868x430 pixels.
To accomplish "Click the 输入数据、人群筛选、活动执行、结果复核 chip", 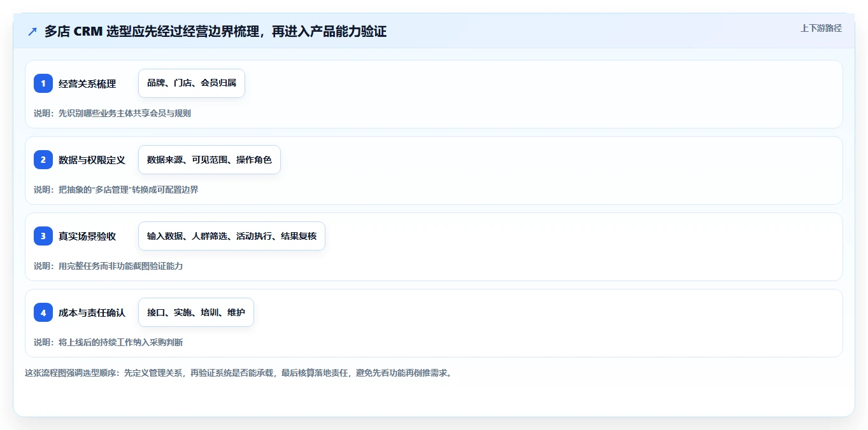I will (x=232, y=236).
